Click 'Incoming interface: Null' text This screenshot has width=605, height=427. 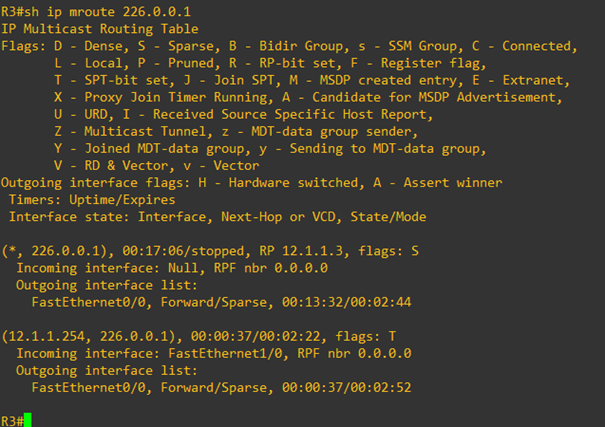[109, 268]
